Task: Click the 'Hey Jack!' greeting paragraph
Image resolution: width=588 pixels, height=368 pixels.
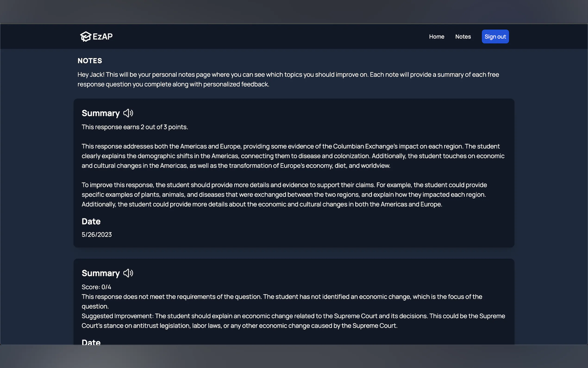Action: (288, 79)
